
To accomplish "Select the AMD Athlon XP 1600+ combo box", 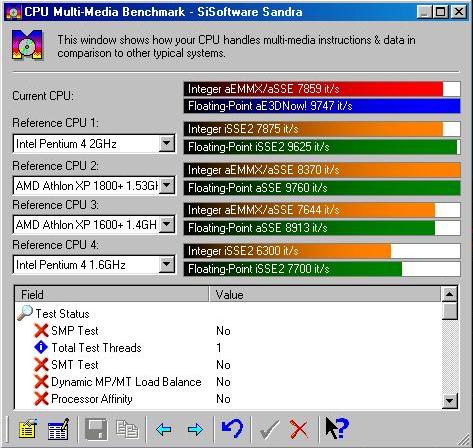I will tap(94, 225).
